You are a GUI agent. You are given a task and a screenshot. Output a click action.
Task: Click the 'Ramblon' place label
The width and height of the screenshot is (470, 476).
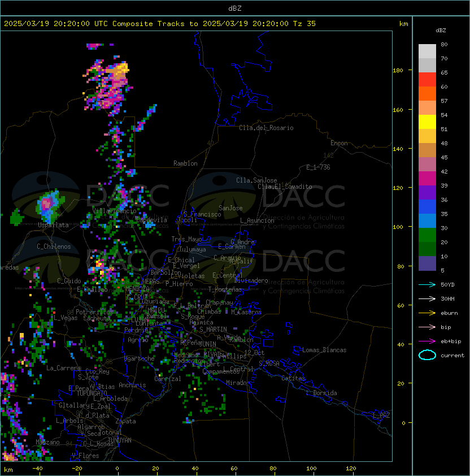(x=185, y=163)
